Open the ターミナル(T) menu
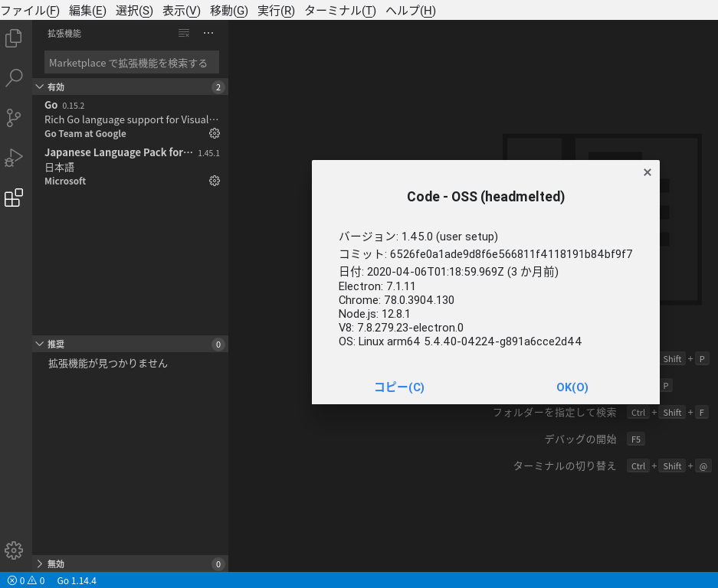 click(x=340, y=11)
